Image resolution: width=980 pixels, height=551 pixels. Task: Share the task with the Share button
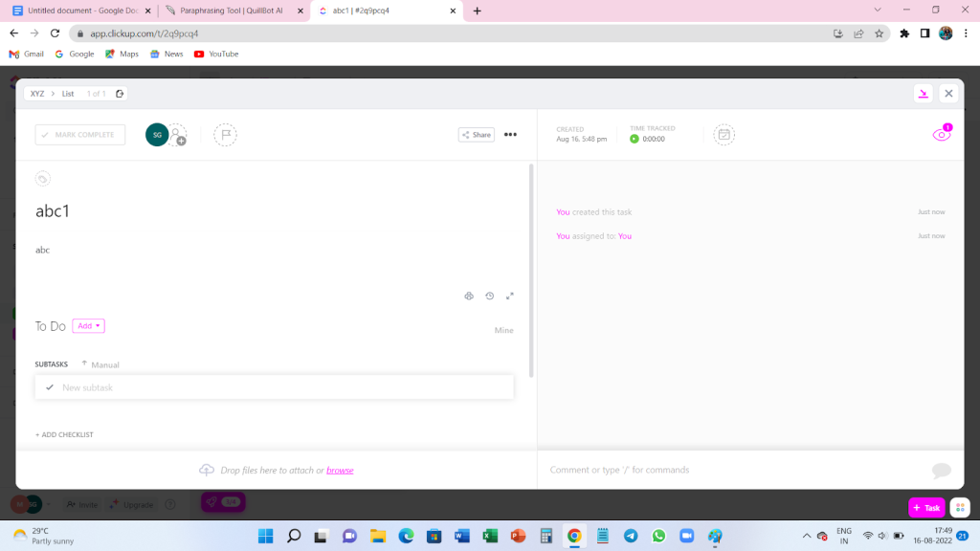point(476,135)
